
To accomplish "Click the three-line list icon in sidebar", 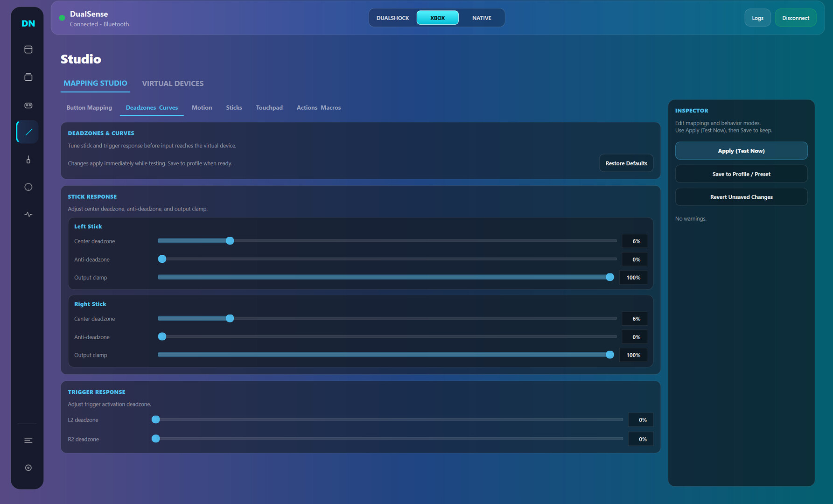I will point(28,440).
